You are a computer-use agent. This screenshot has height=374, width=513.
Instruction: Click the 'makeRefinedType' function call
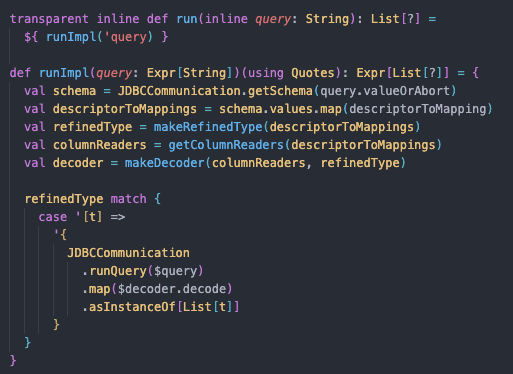pos(208,127)
